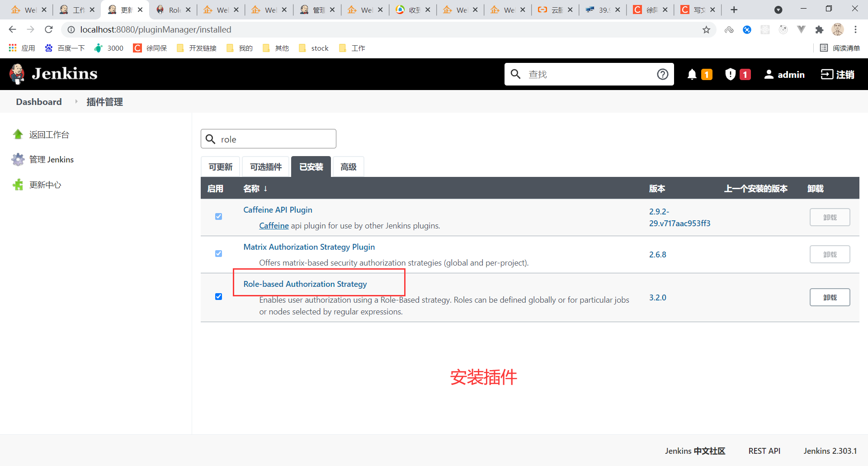868x466 pixels.
Task: Select the 已安装 tab
Action: click(311, 167)
